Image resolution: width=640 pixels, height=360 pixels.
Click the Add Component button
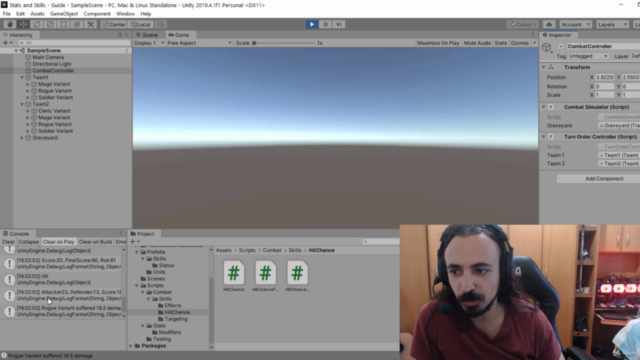[x=604, y=179]
